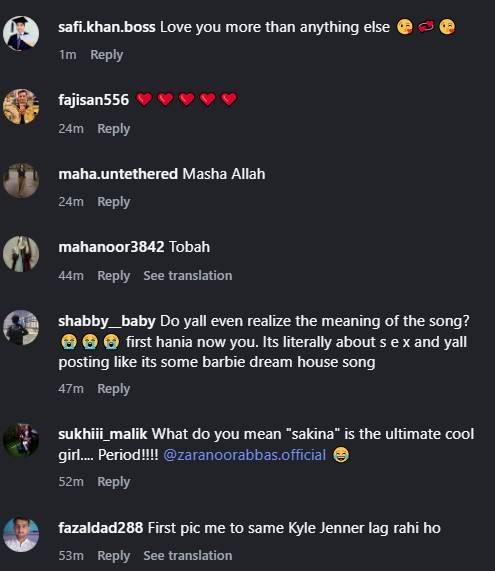Screen dimensions: 495x571
Task: See translation of fazaldad288 comment
Action: (188, 556)
